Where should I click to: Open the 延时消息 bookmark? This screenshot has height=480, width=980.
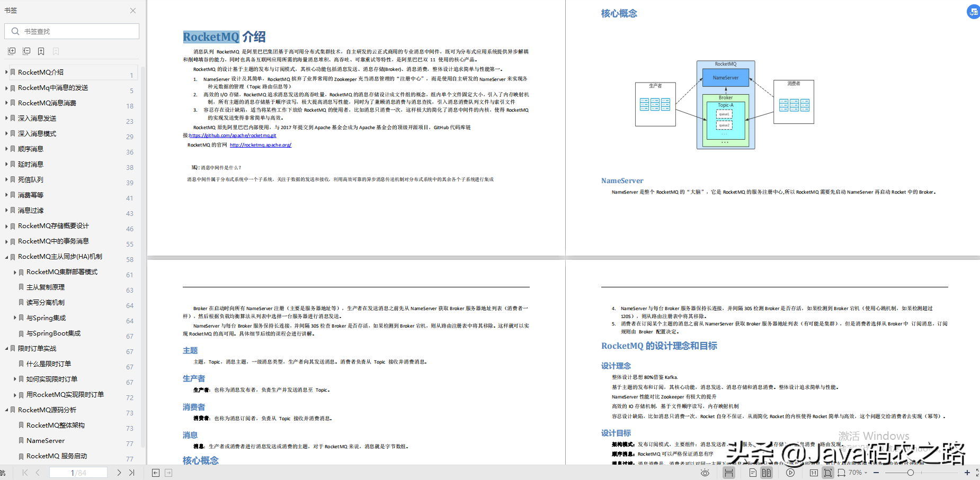coord(31,165)
